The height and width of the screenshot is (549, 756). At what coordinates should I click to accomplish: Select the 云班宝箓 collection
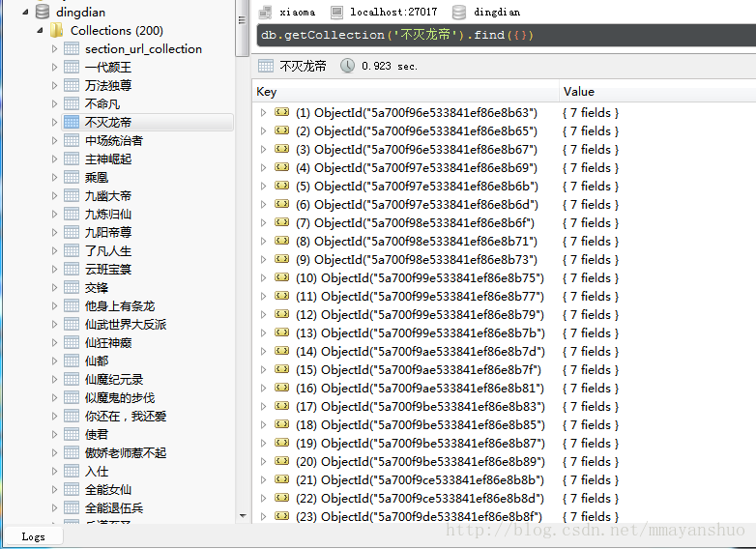[x=108, y=269]
